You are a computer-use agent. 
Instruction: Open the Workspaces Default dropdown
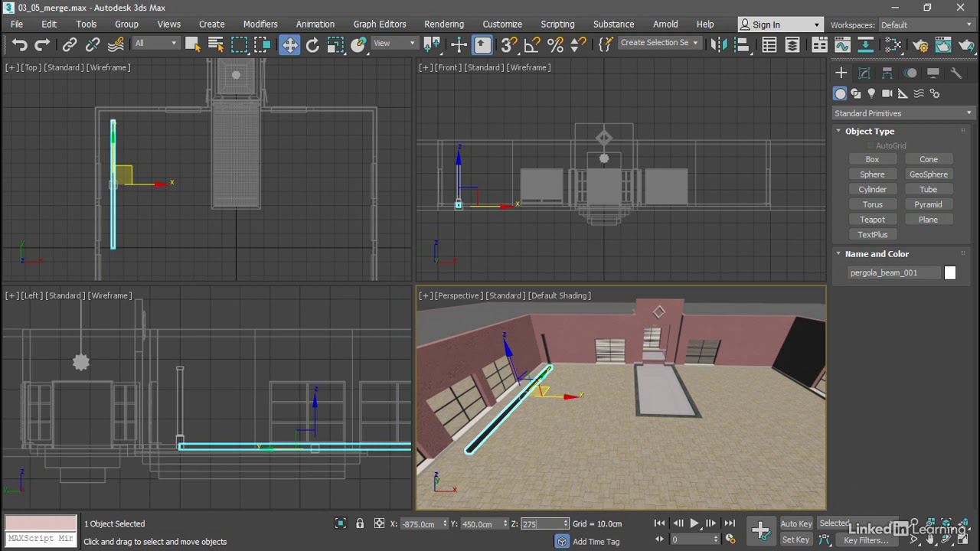click(x=926, y=25)
